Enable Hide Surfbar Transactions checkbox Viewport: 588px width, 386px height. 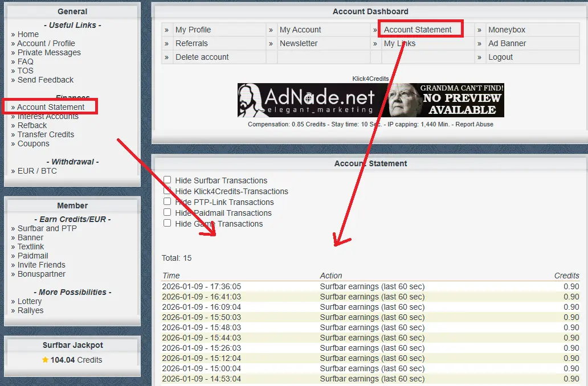168,180
